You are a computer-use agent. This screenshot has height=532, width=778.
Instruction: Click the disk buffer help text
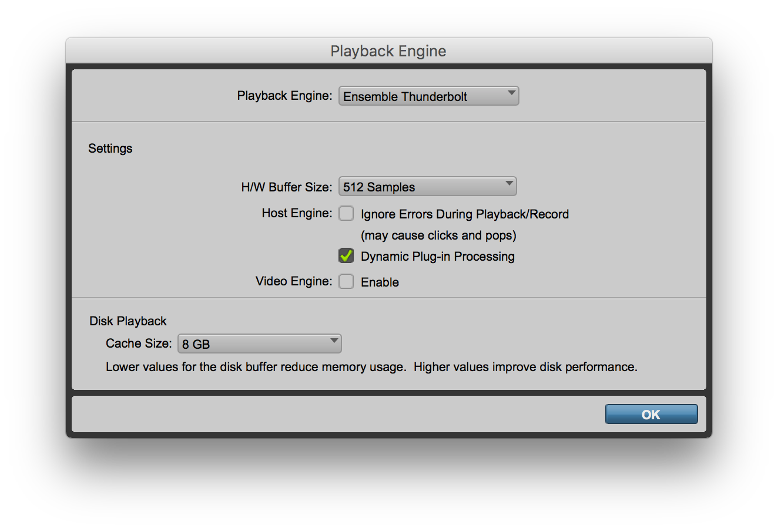[x=371, y=367]
